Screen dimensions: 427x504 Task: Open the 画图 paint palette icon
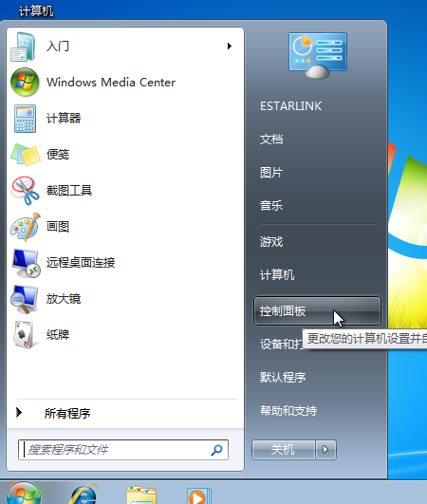click(26, 227)
